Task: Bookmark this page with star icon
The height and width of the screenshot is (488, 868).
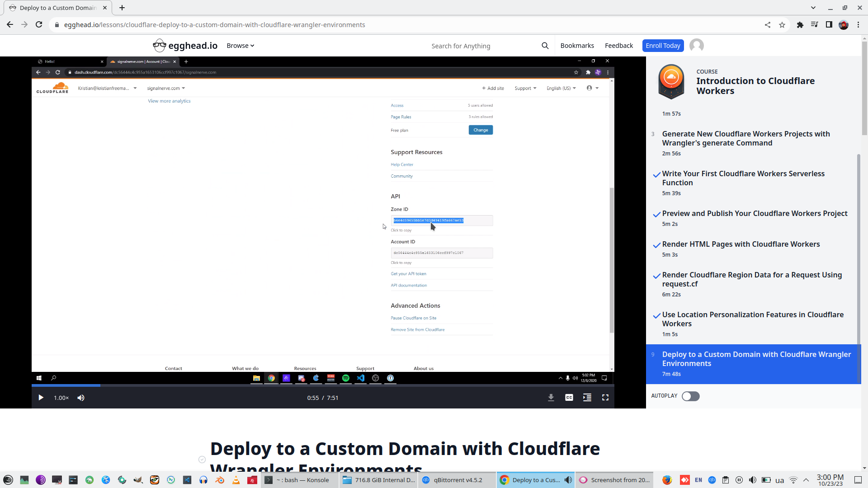Action: (782, 25)
